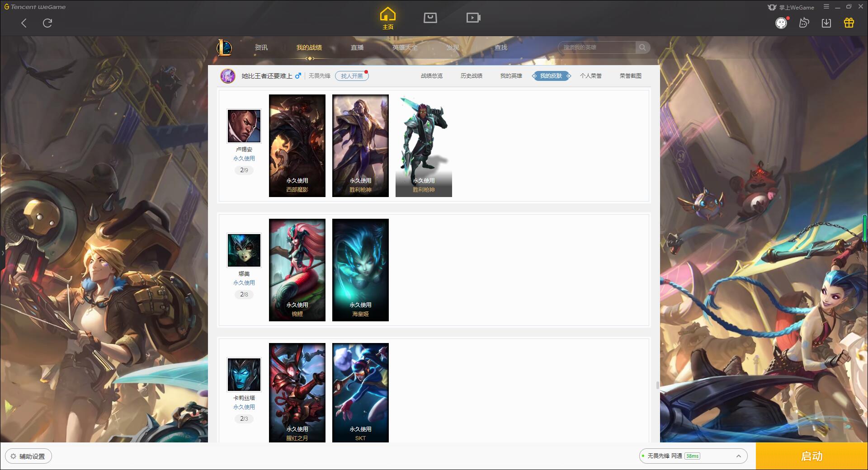This screenshot has width=868, height=470.
Task: Click 永久使用 under 卢锡安
Action: coord(244,159)
